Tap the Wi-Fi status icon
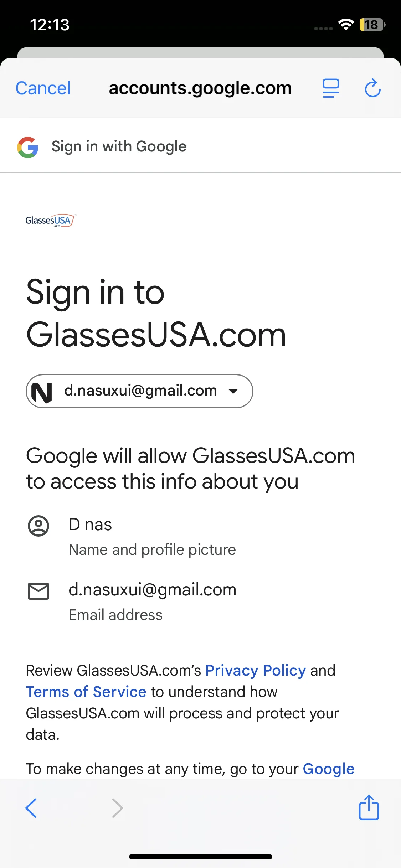 click(346, 25)
